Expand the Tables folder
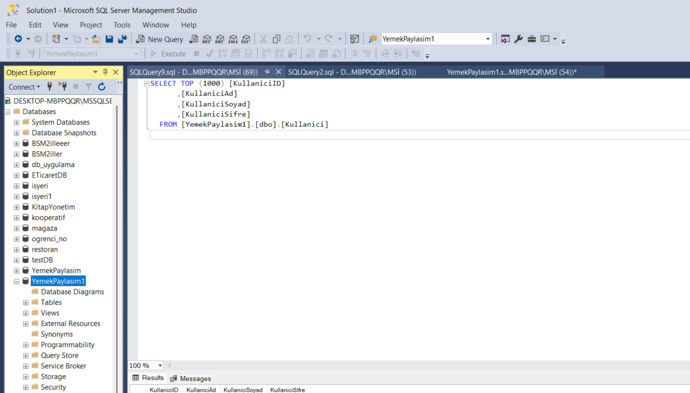 pyautogui.click(x=26, y=302)
